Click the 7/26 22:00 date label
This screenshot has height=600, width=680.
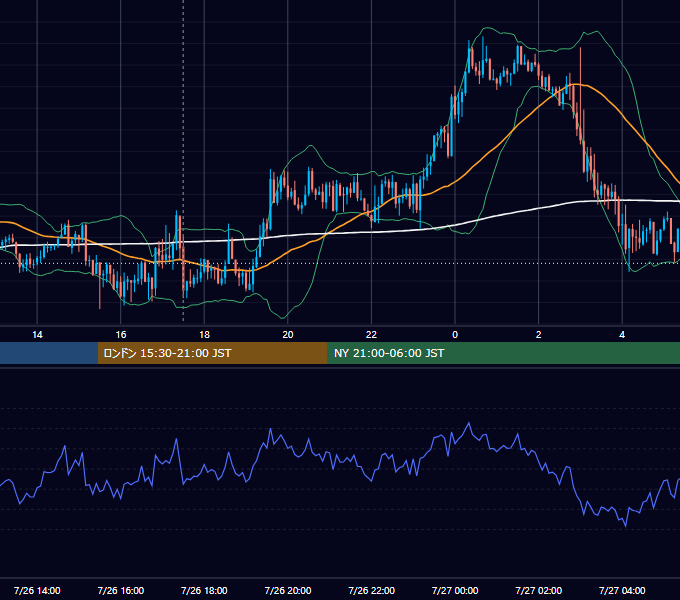pos(372,590)
